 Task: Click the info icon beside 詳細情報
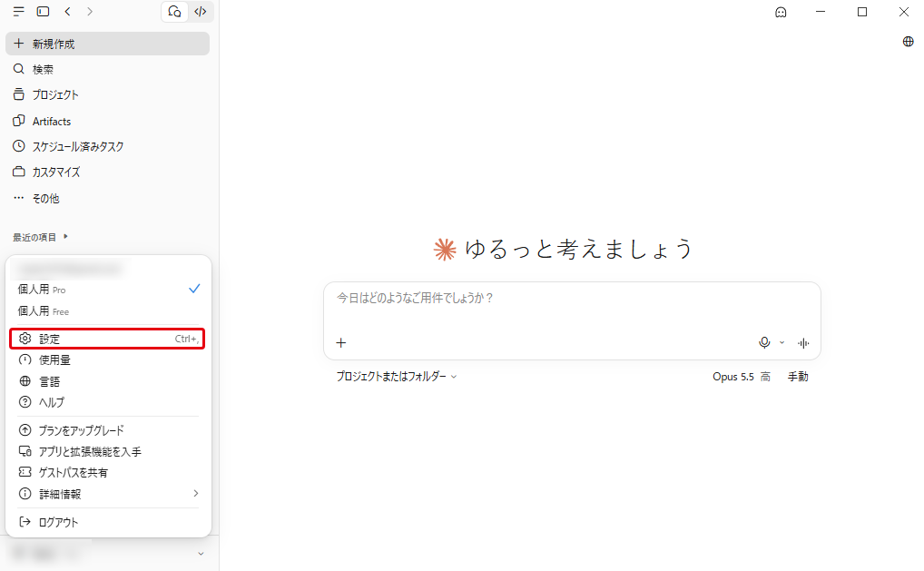coord(25,494)
